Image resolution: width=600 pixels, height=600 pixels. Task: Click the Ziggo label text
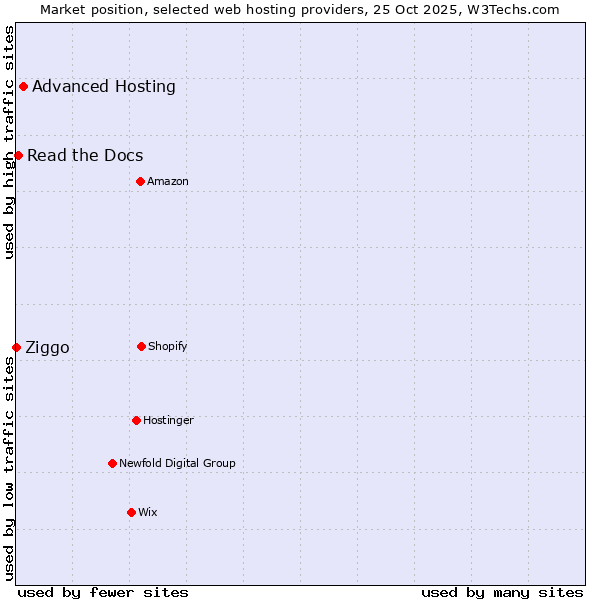[47, 347]
